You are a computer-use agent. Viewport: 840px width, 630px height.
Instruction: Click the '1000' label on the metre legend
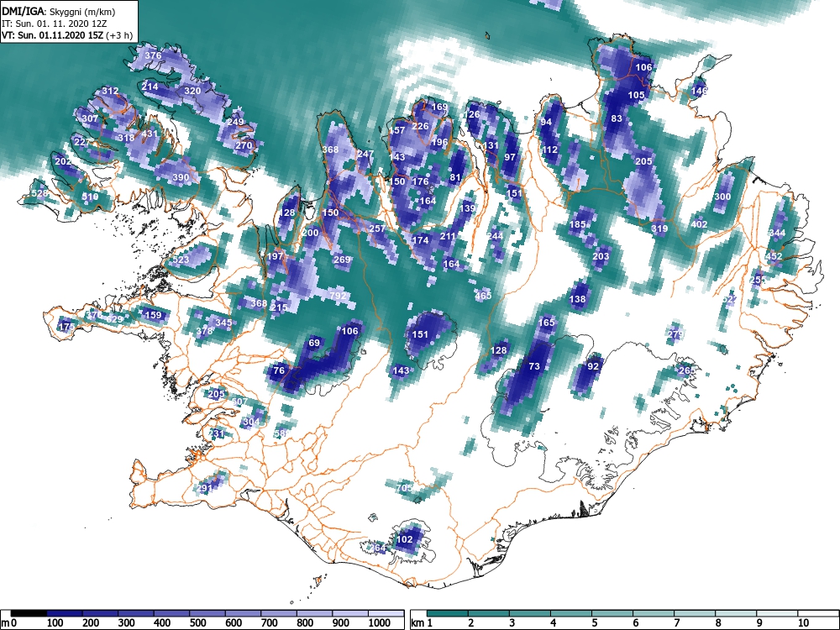(380, 623)
